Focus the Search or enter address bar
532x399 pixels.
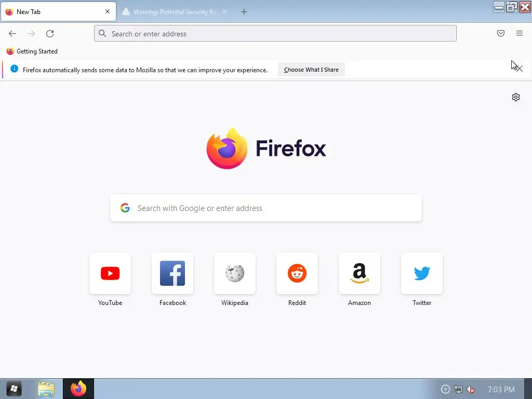pos(275,33)
